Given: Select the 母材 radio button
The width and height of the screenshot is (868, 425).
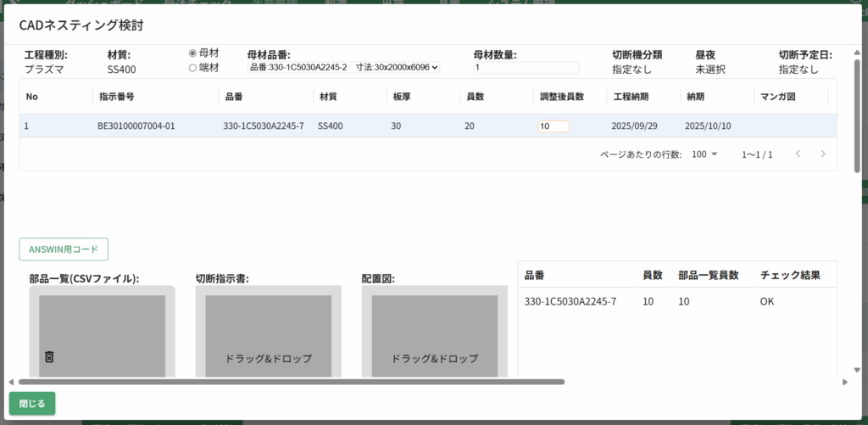Looking at the screenshot, I should pos(192,53).
